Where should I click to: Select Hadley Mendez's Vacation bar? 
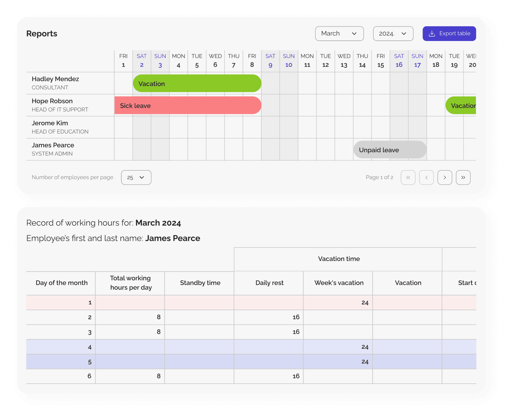(x=197, y=83)
